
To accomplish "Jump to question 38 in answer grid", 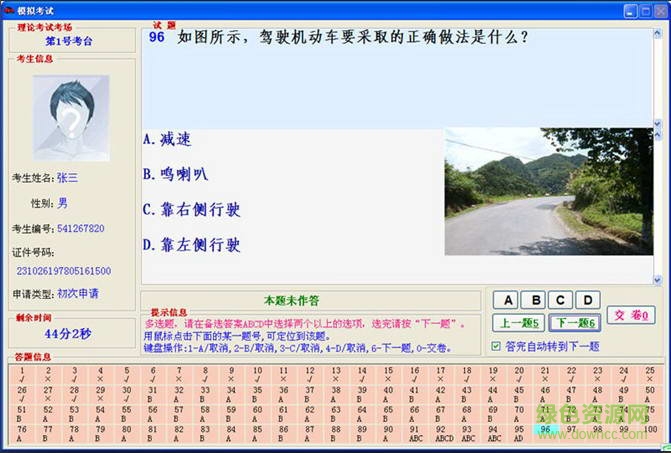I will [336, 394].
